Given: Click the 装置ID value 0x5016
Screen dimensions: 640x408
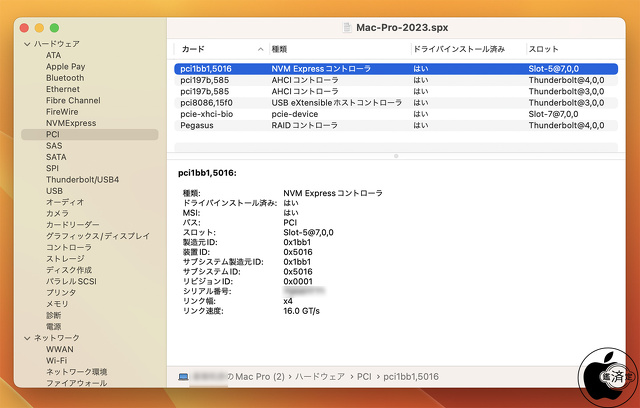Looking at the screenshot, I should [298, 252].
